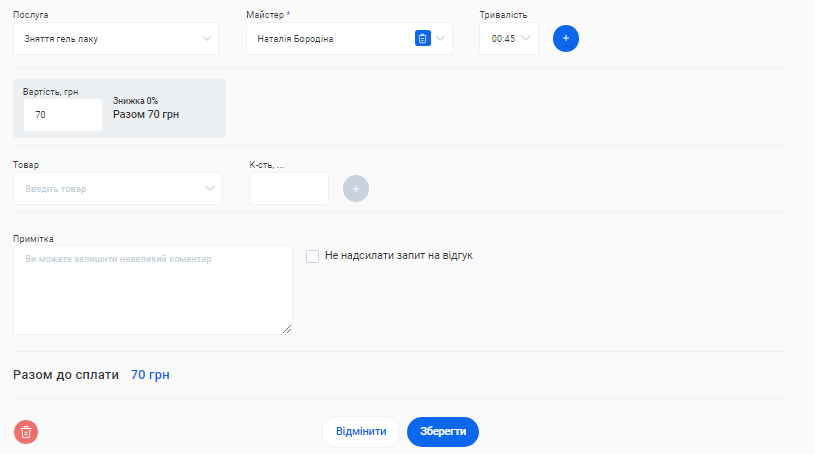This screenshot has height=454, width=815.
Task: Click the chevron arrow in Послуга field
Action: coord(208,39)
